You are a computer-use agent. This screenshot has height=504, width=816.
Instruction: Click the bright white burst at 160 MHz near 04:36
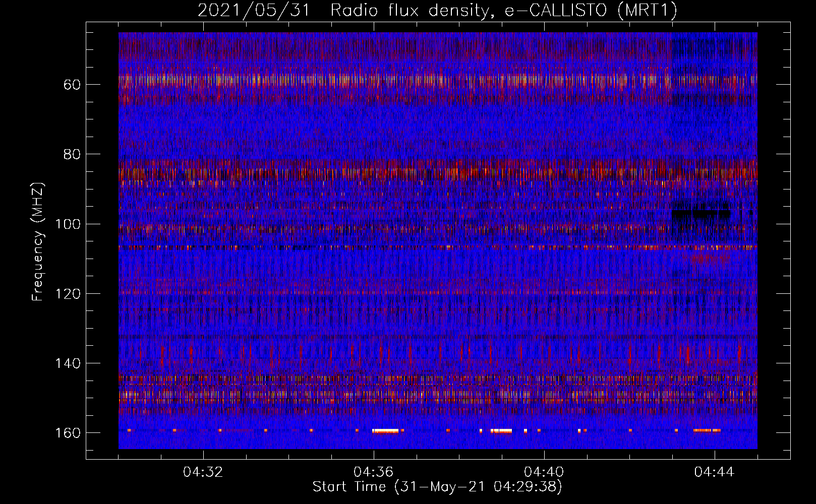pos(386,431)
